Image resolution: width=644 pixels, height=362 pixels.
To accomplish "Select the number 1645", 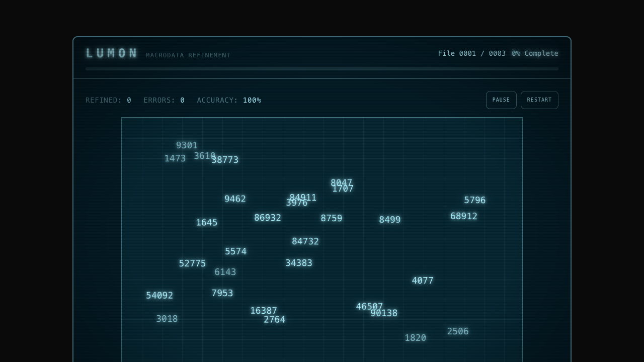I will coord(207,223).
